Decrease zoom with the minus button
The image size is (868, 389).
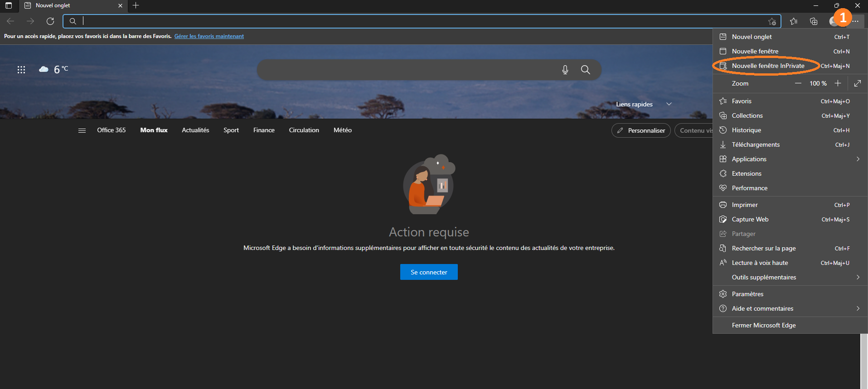click(798, 83)
